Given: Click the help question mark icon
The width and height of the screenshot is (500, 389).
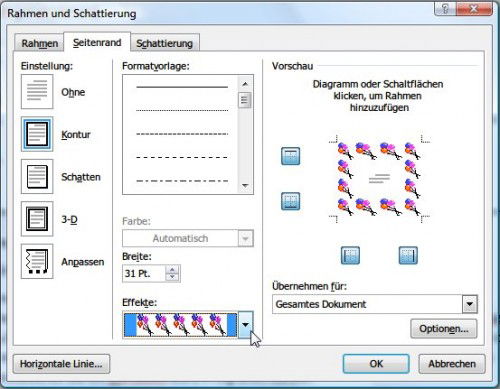Looking at the screenshot, I should click(445, 9).
